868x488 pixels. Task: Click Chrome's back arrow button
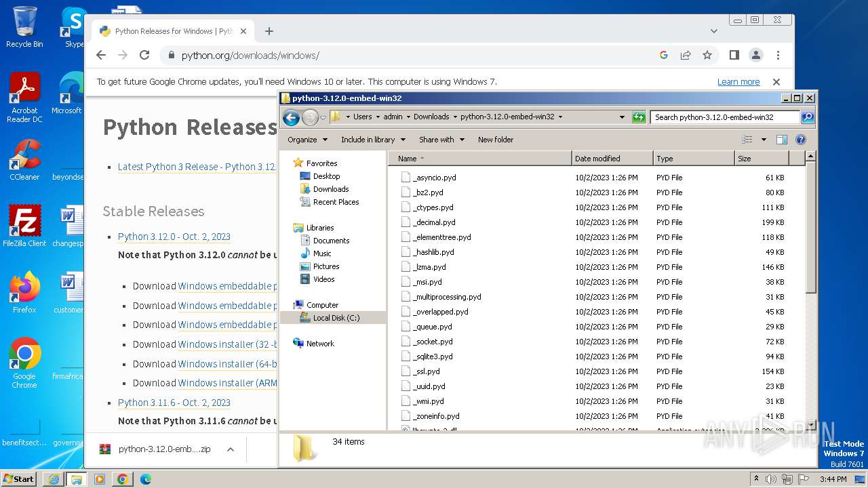coord(101,56)
